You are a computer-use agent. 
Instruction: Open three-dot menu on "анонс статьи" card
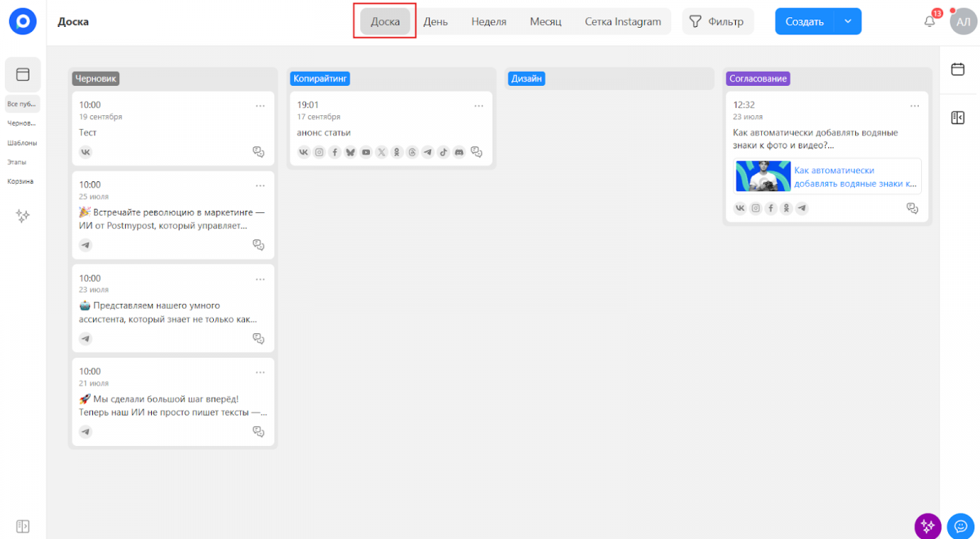coord(479,105)
